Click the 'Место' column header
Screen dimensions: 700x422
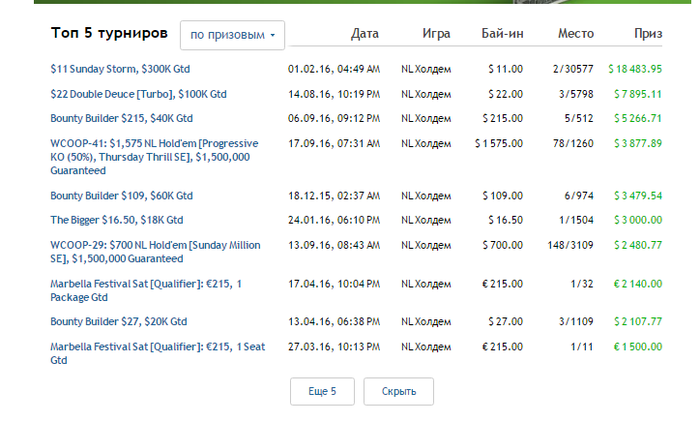(576, 33)
